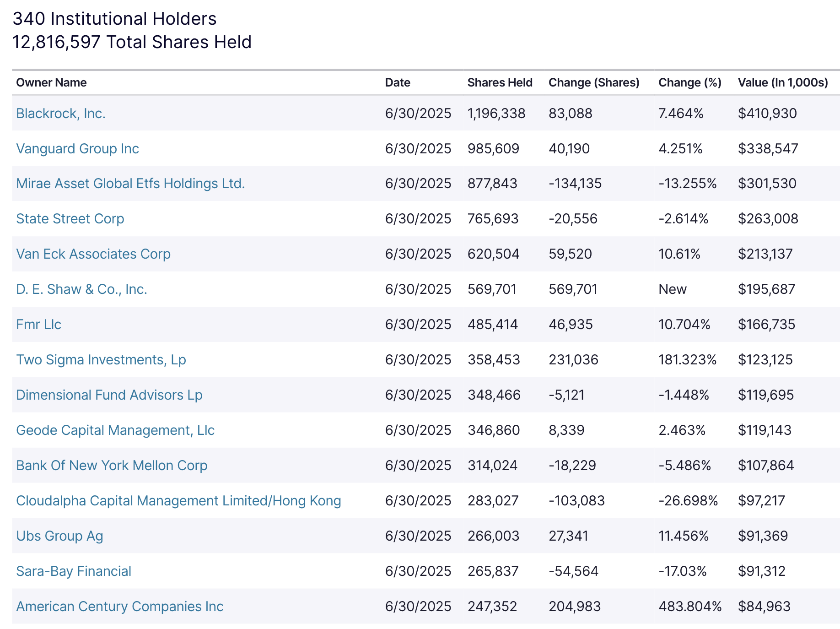The height and width of the screenshot is (629, 840).
Task: Click the D. E. Shaw & Co., Inc. link
Action: 81,289
